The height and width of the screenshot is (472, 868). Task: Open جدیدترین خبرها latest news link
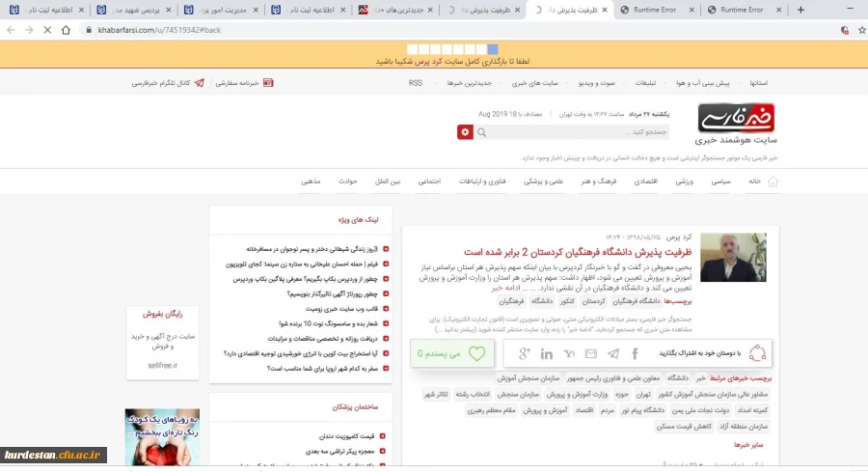tap(469, 83)
